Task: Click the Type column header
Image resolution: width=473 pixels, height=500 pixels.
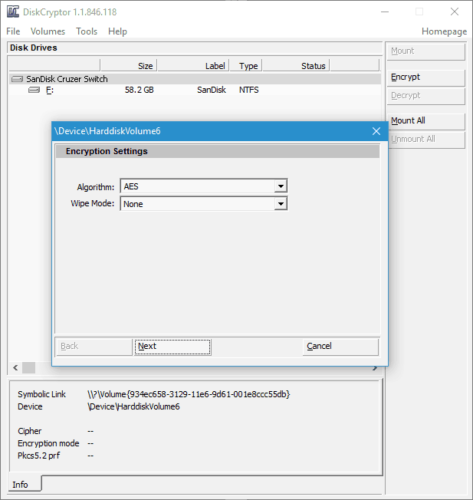Action: 246,66
